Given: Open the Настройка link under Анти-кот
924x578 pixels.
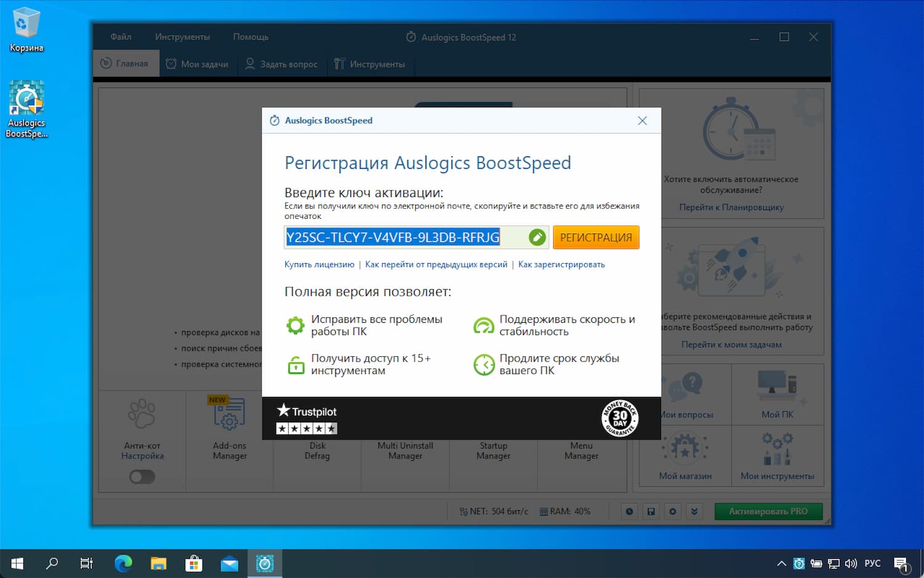Looking at the screenshot, I should click(142, 456).
